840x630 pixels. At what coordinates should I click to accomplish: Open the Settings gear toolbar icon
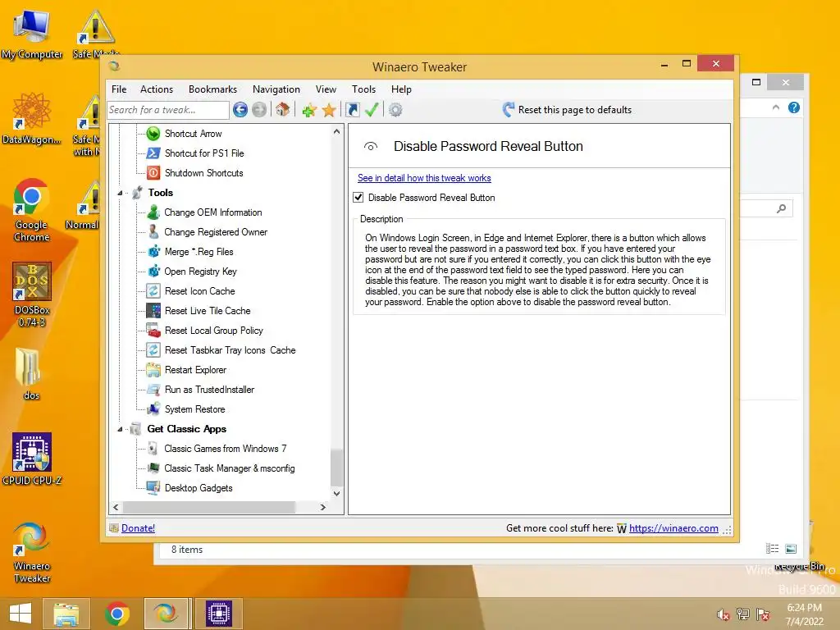pyautogui.click(x=395, y=110)
